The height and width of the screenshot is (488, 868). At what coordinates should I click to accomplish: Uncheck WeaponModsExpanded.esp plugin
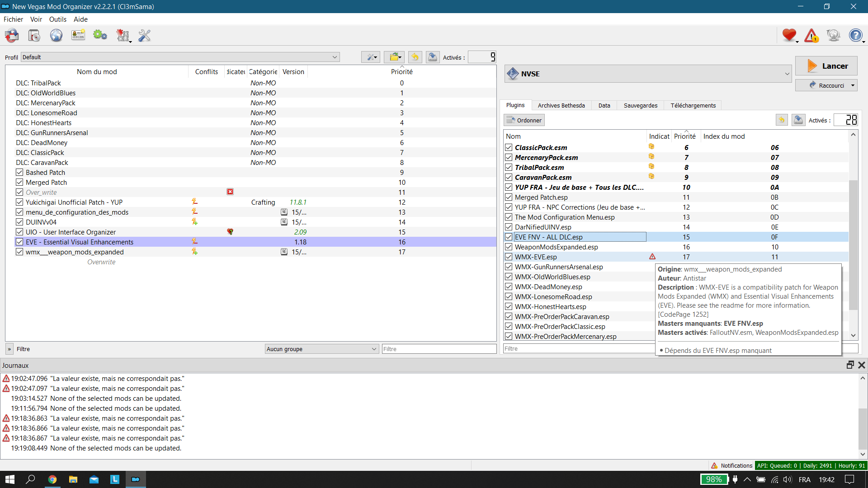tap(509, 247)
